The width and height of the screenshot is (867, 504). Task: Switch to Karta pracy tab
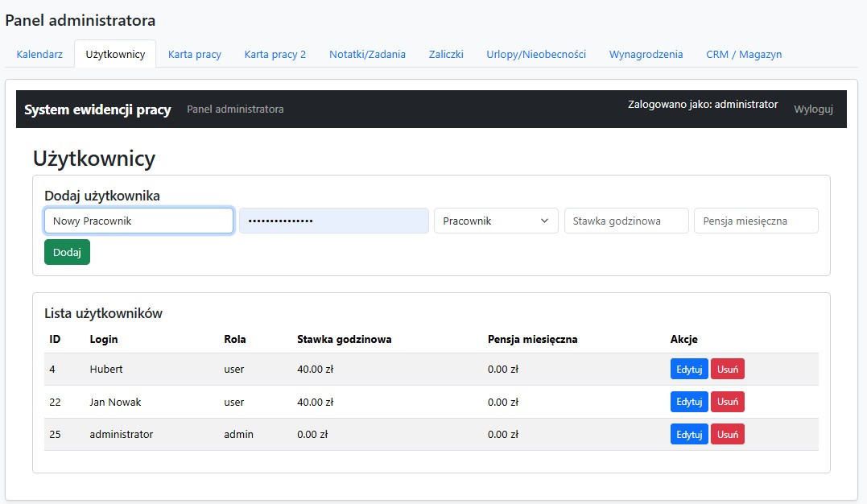[x=194, y=54]
